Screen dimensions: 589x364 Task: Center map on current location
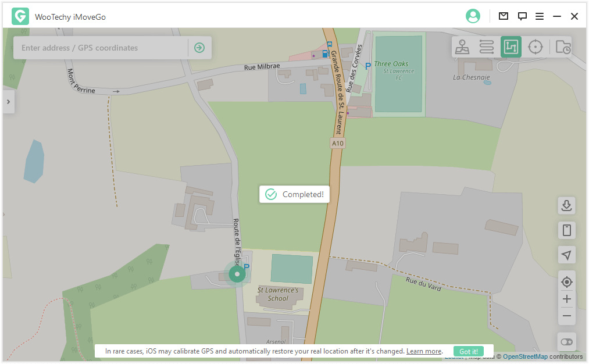click(566, 282)
